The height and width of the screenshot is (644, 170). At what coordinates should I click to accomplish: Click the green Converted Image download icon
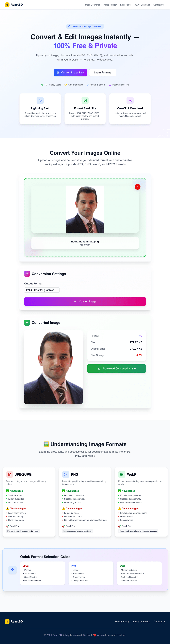coord(27,323)
